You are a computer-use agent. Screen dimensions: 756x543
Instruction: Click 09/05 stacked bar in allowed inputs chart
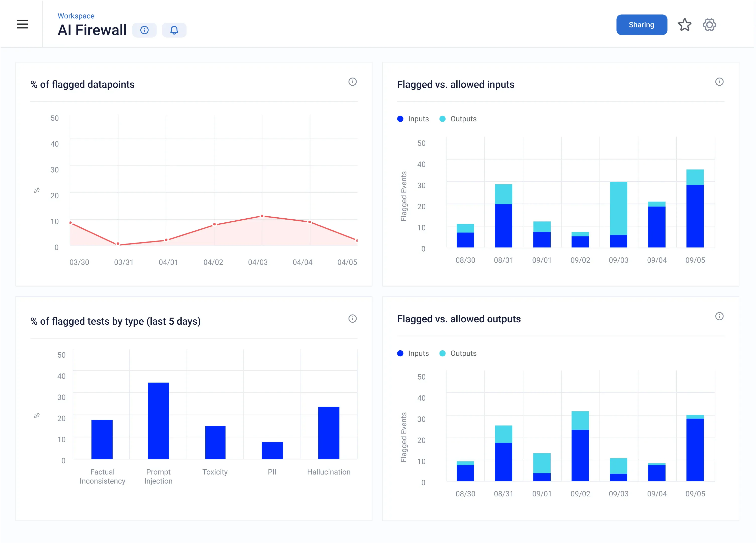pyautogui.click(x=695, y=209)
